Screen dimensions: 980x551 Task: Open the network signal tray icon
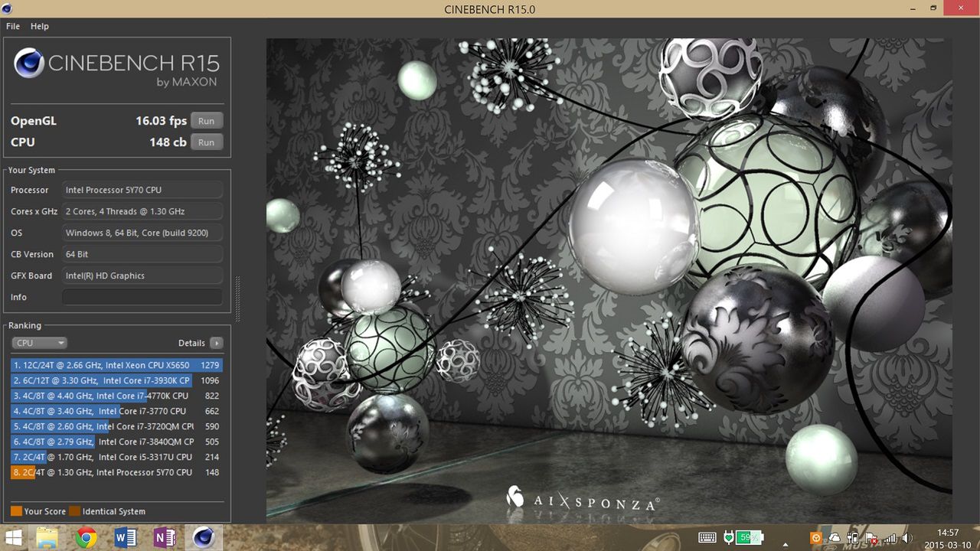pos(890,538)
